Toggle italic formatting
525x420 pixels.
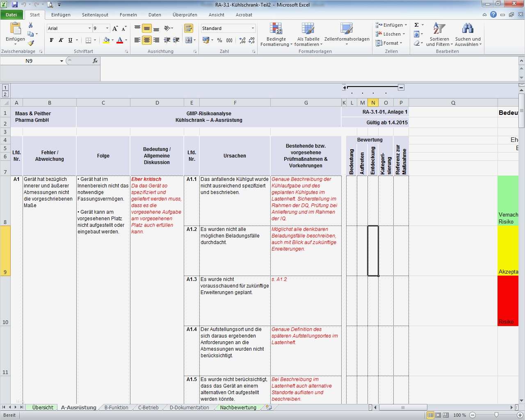pyautogui.click(x=60, y=40)
